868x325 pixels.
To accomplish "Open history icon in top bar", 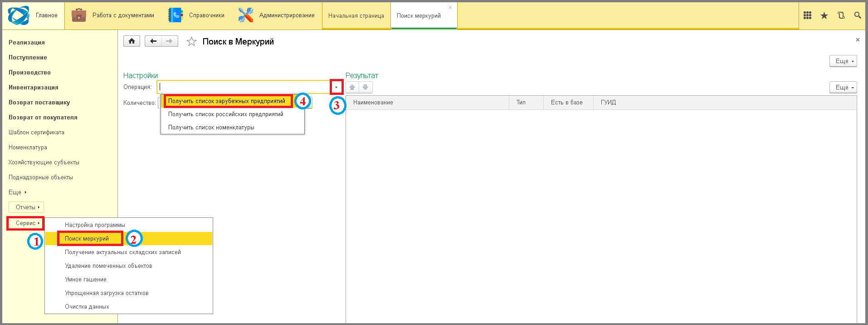I will [841, 15].
